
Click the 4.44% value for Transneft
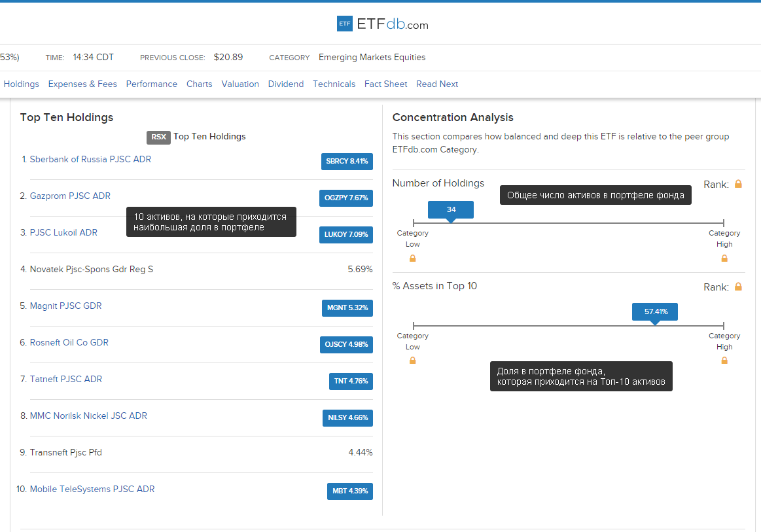[361, 452]
